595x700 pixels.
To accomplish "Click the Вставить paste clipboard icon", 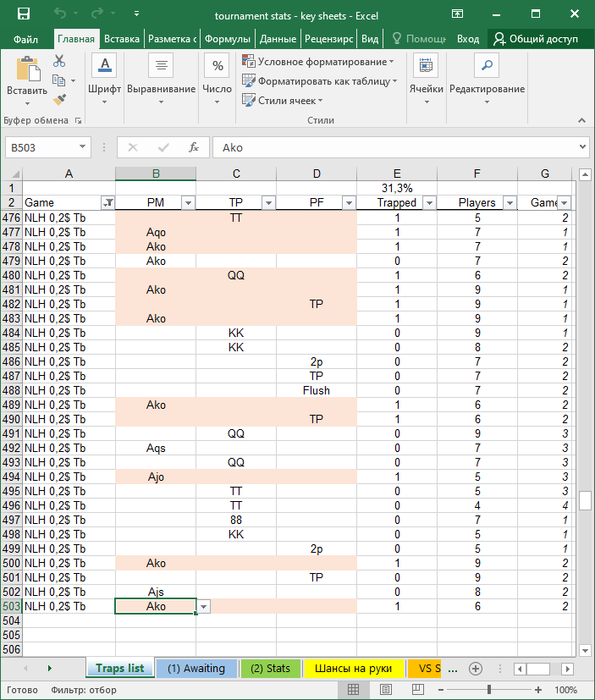I will pos(28,71).
